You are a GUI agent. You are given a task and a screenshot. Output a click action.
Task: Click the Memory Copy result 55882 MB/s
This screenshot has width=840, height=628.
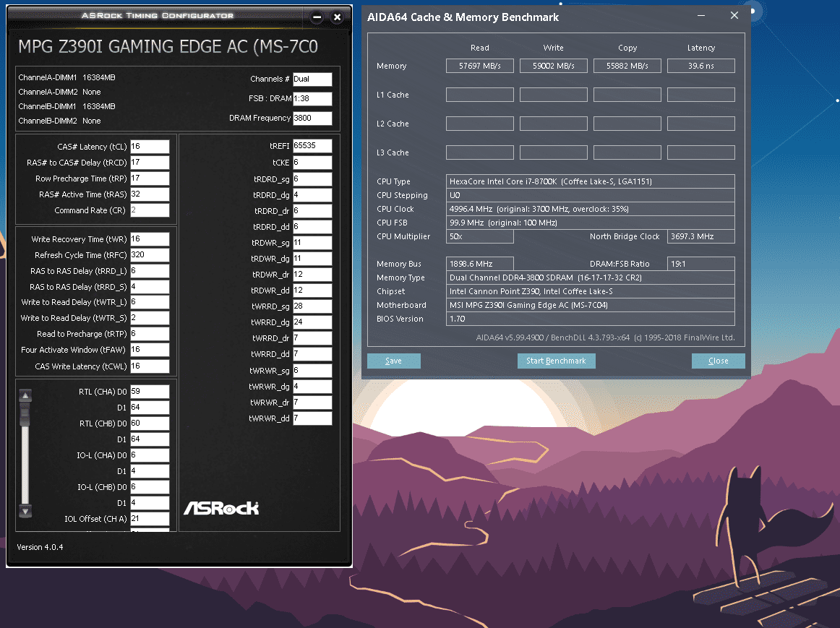627,66
